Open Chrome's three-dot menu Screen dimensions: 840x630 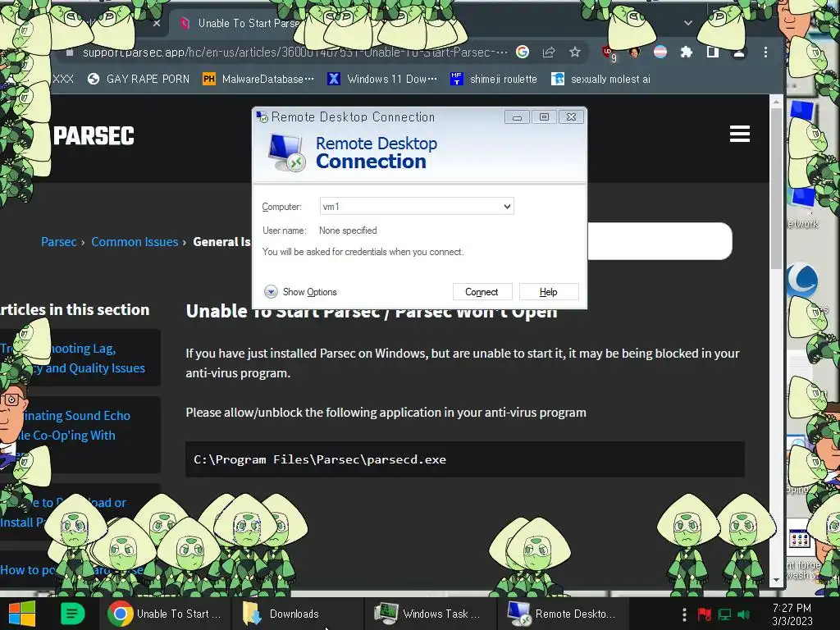click(x=765, y=52)
